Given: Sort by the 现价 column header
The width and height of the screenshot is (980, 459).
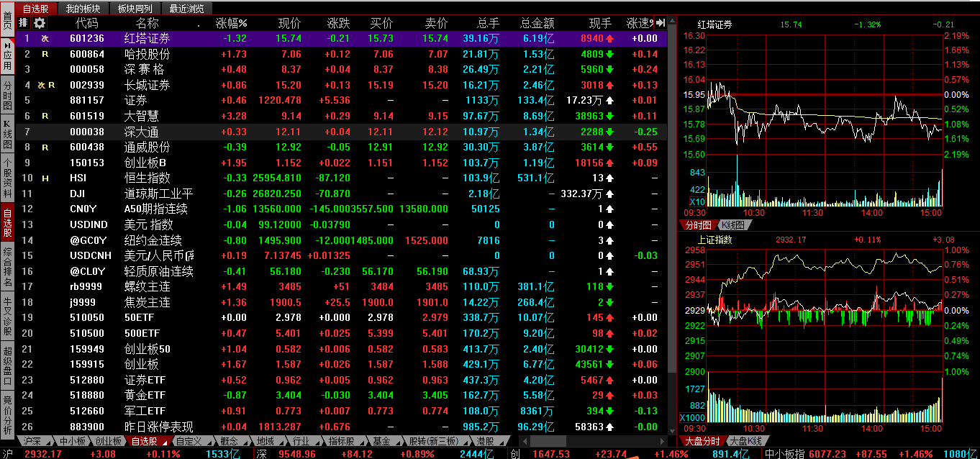Looking at the screenshot, I should [x=289, y=23].
